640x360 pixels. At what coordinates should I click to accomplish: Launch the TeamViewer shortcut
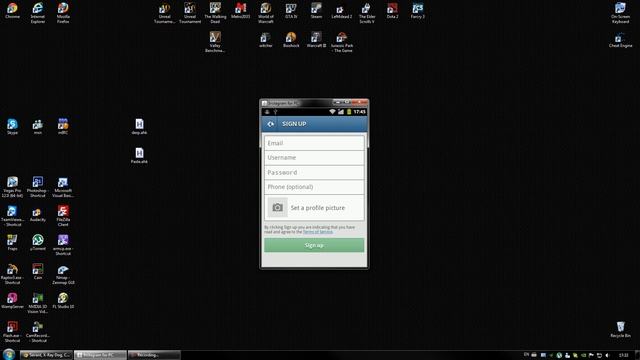pos(12,216)
